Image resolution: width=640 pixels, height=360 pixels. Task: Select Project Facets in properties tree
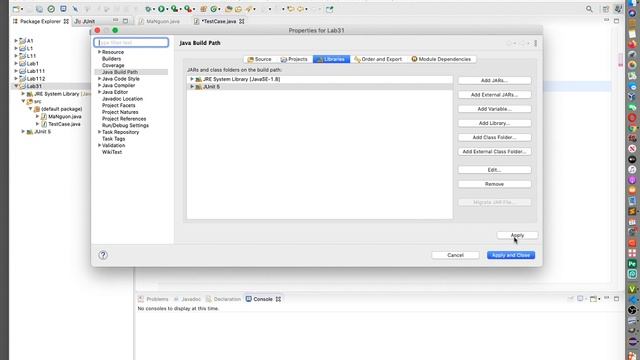[118, 105]
